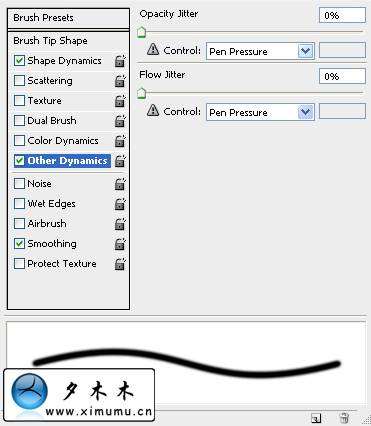Open the Color Dynamics settings
This screenshot has width=371, height=426.
click(x=63, y=141)
